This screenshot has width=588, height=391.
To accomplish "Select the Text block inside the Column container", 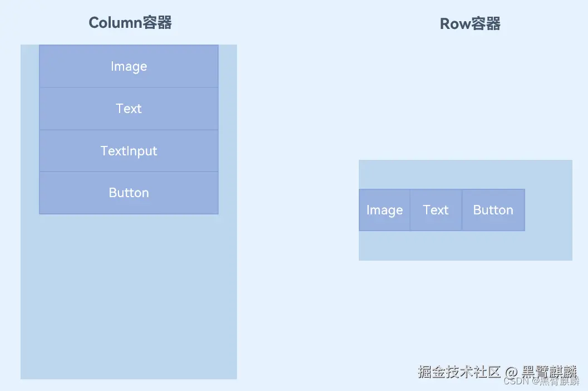I will (x=129, y=109).
